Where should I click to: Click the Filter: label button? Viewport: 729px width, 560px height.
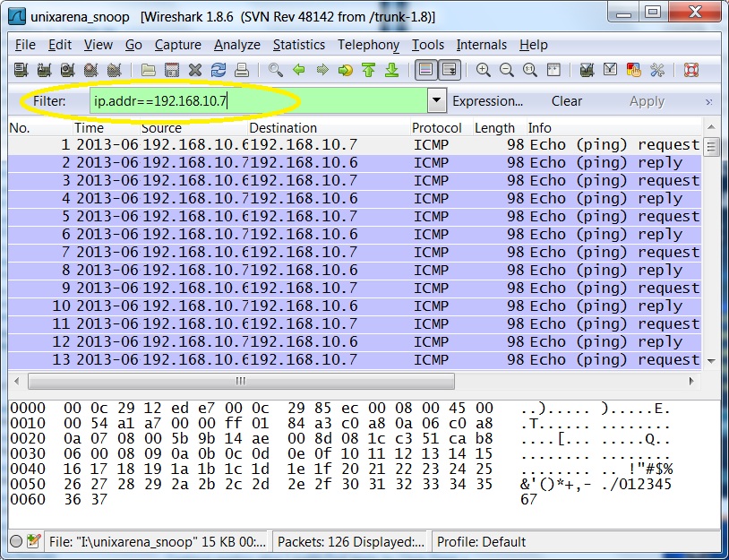point(49,101)
